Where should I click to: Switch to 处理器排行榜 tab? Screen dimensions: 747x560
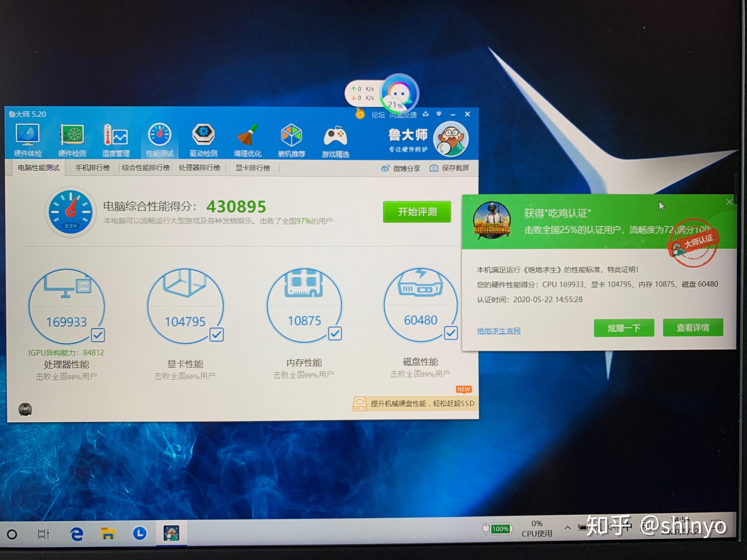(199, 168)
